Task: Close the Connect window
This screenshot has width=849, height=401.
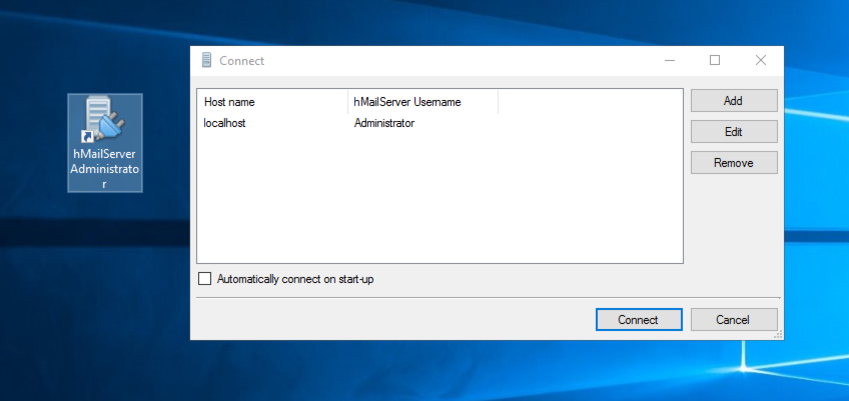Action: pyautogui.click(x=760, y=61)
